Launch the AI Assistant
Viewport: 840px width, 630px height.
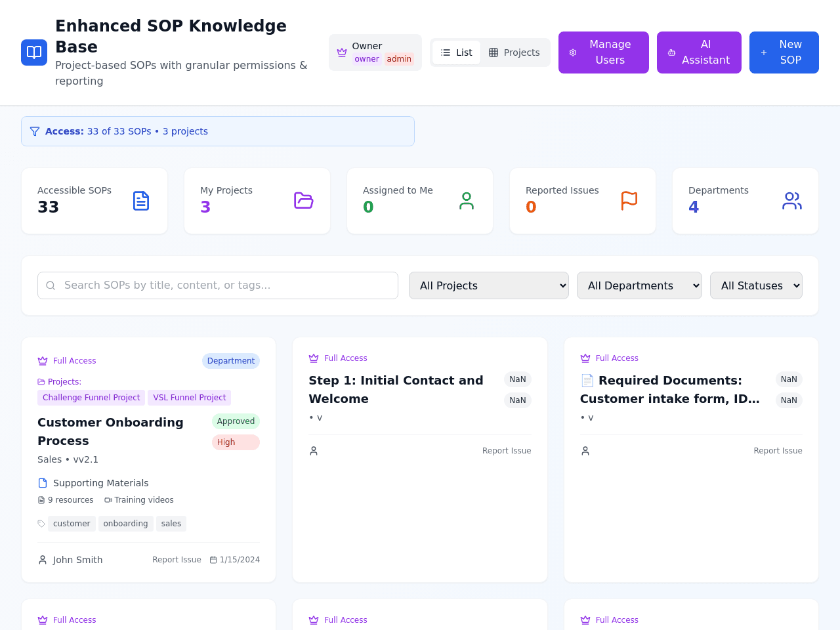[x=699, y=52]
